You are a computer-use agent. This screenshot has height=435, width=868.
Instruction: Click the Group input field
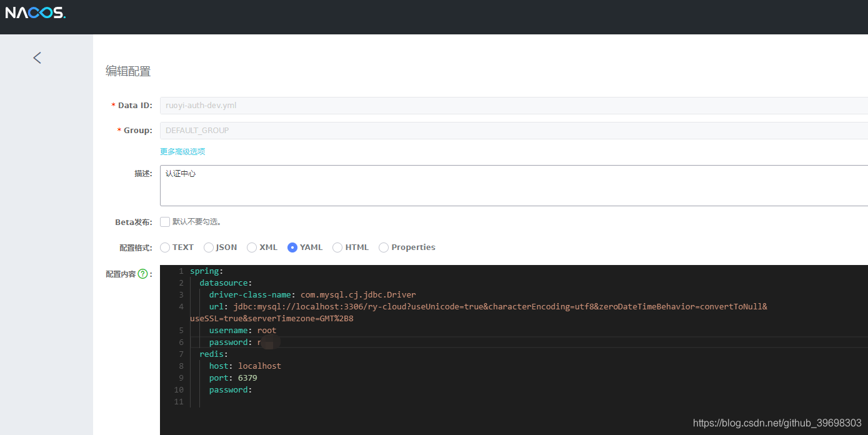click(x=514, y=131)
